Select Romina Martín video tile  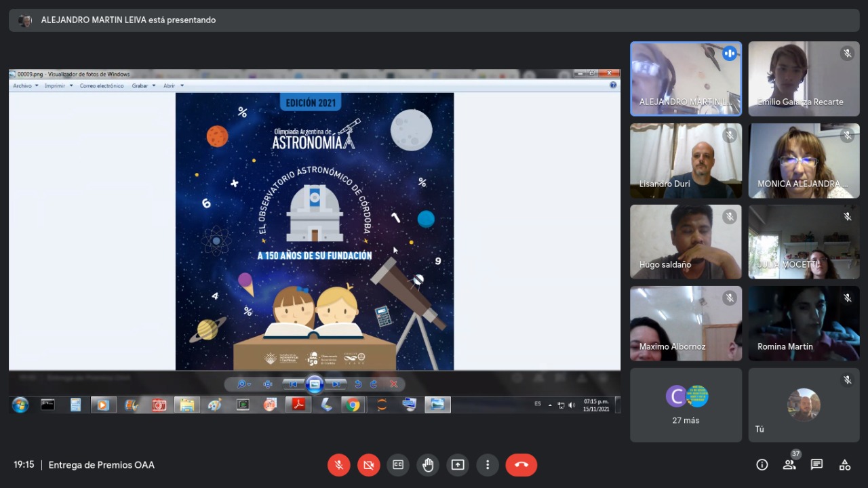pyautogui.click(x=804, y=323)
